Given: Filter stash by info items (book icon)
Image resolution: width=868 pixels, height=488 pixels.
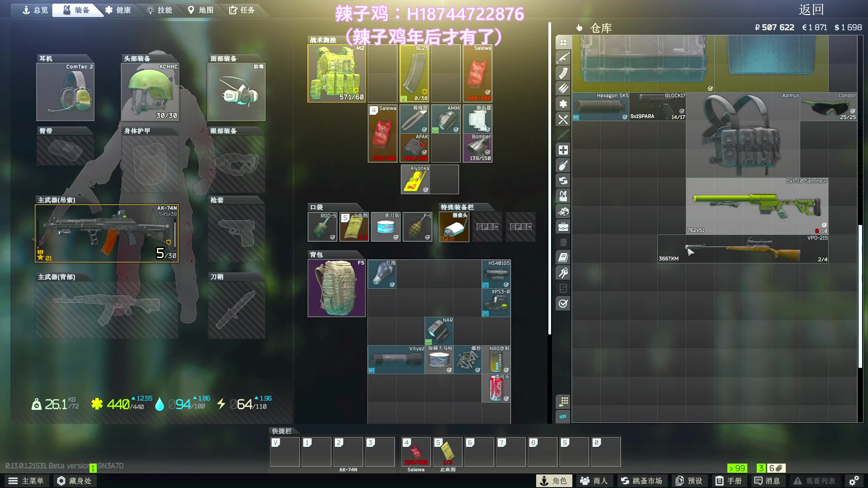Looking at the screenshot, I should (x=563, y=258).
